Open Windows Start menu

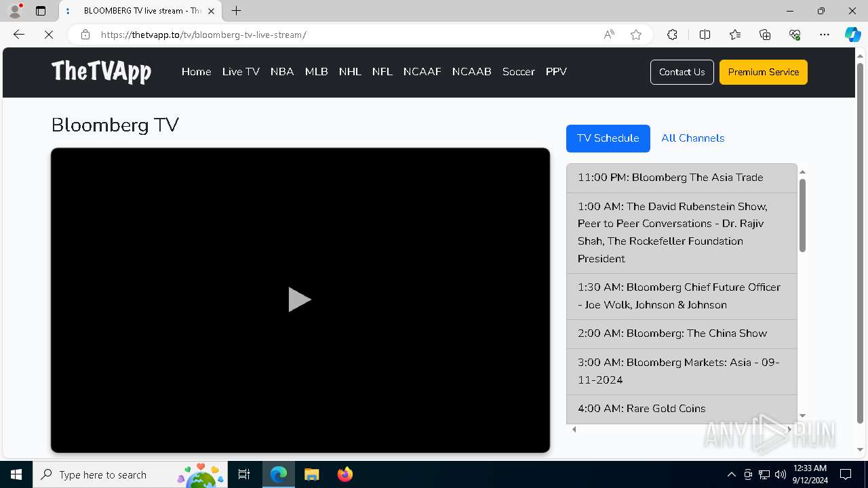pos(16,474)
